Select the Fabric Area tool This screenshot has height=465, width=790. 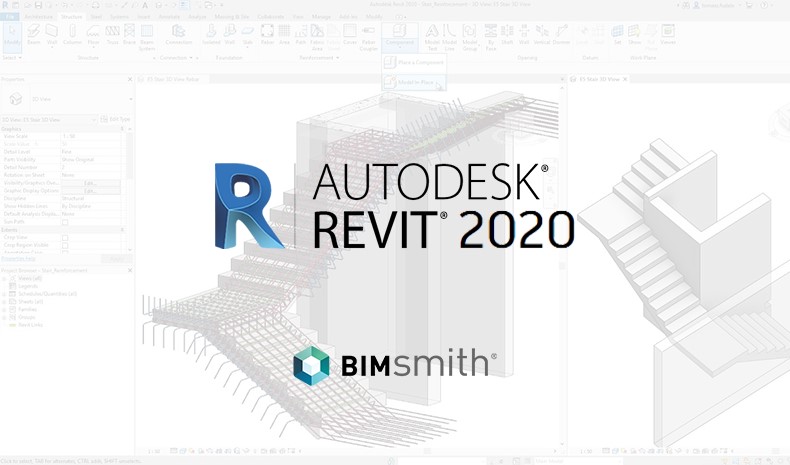pyautogui.click(x=317, y=37)
